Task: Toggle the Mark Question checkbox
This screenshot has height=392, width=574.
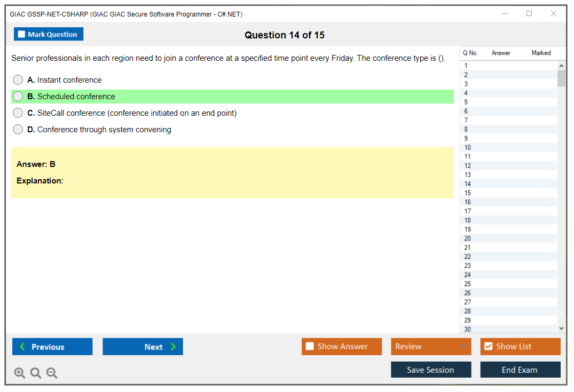Action: tap(22, 35)
